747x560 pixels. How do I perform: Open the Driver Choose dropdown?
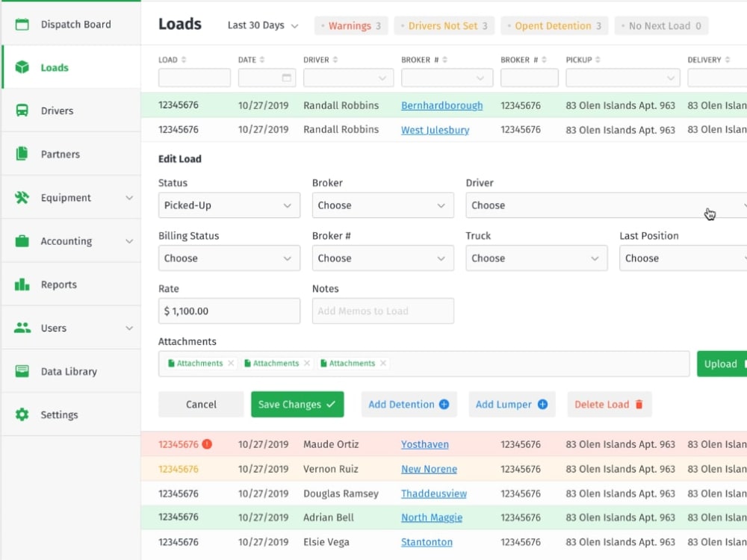click(x=607, y=205)
